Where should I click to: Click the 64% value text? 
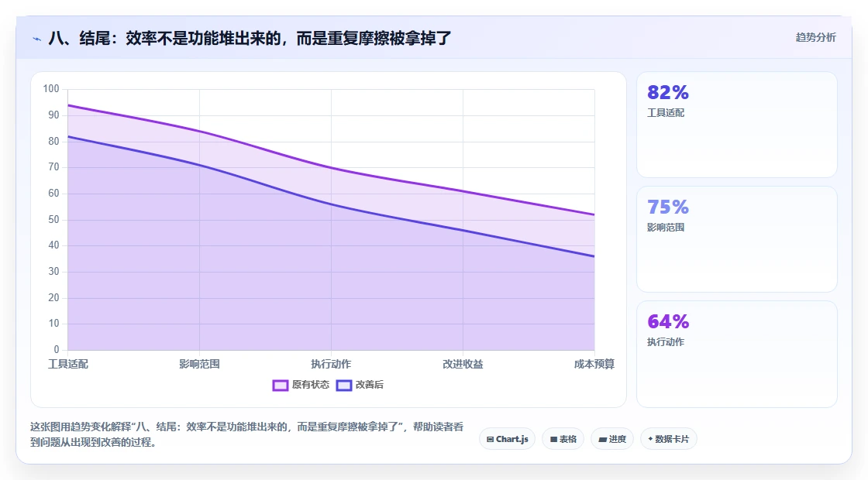(667, 322)
